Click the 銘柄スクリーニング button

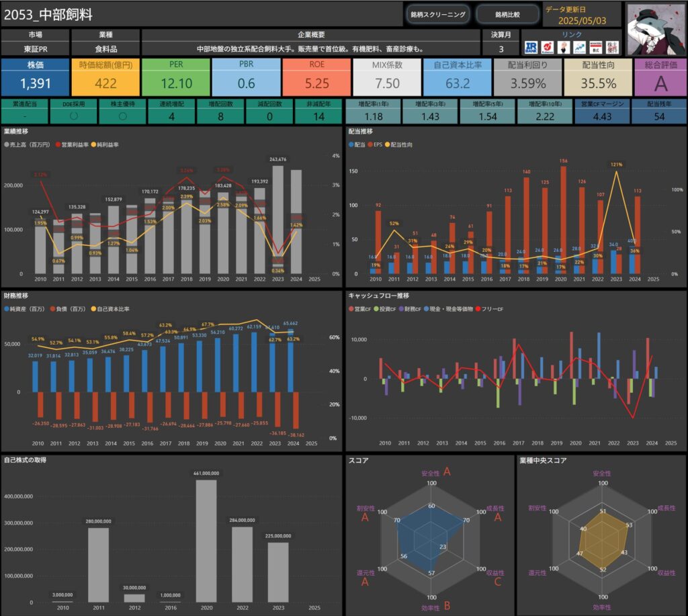click(x=438, y=15)
